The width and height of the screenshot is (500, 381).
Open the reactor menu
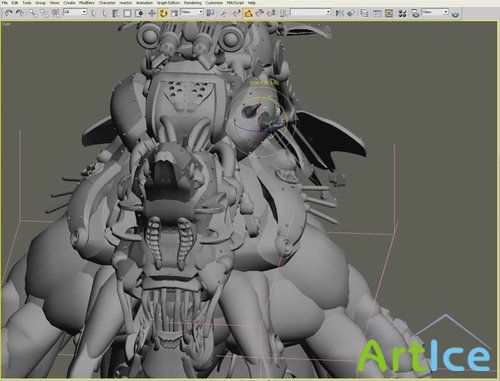(126, 3)
